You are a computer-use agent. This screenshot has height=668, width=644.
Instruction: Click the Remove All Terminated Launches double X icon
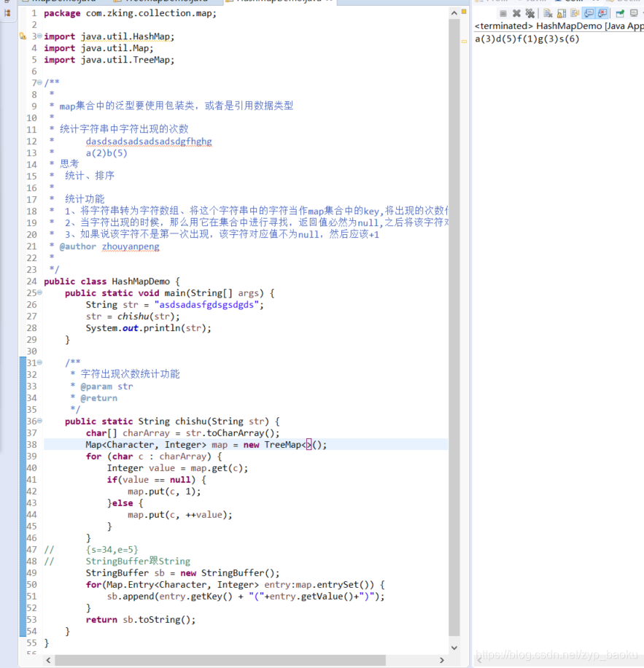click(530, 13)
